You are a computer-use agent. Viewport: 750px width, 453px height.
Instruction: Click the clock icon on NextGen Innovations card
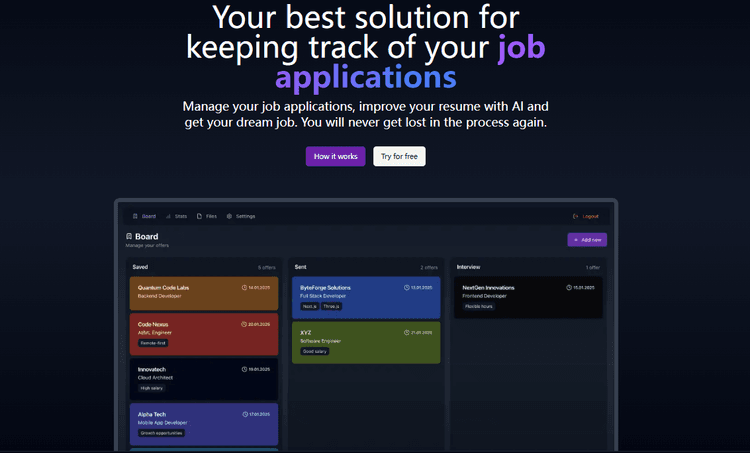point(569,287)
